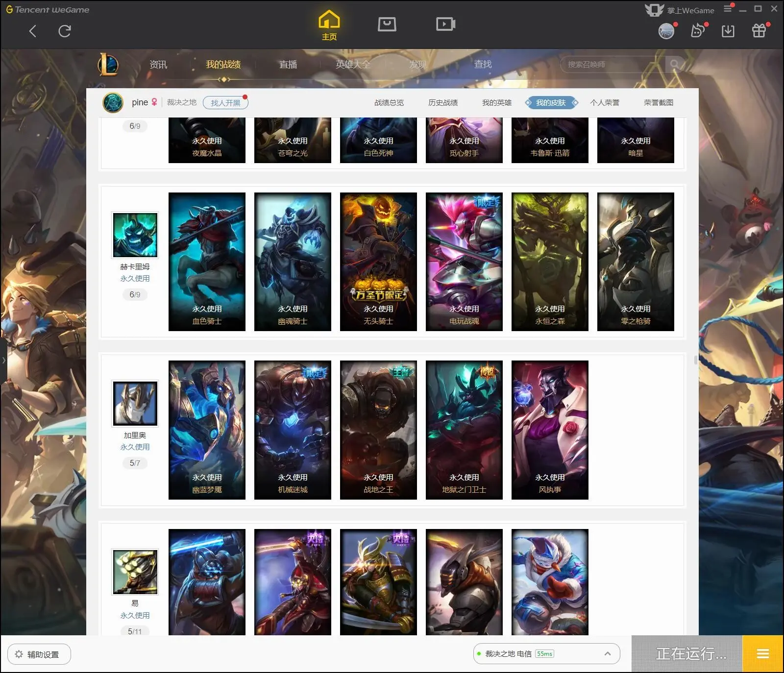
Task: Open the download manager icon
Action: point(728,31)
